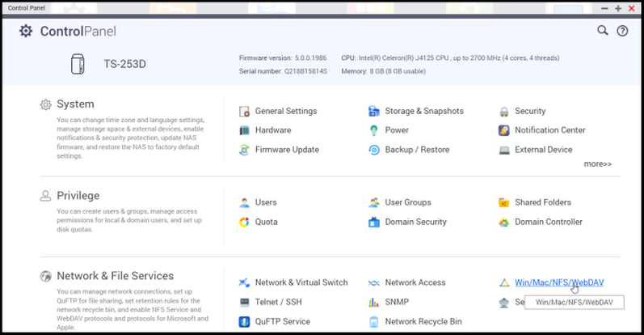Click the Hardware icon
Screen dimensions: 644x335
244,130
